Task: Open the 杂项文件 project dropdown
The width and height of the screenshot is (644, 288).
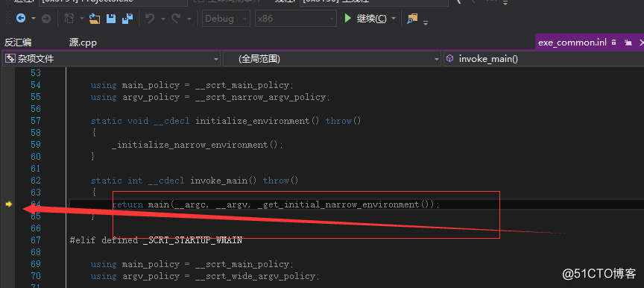Action: 112,59
